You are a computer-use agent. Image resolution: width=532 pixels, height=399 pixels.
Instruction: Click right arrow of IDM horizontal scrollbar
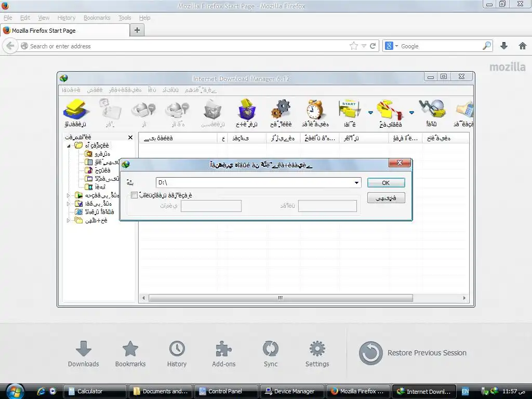click(464, 298)
